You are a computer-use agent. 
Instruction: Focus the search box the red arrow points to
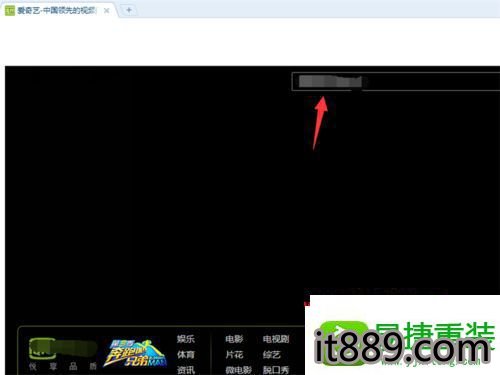click(x=396, y=81)
